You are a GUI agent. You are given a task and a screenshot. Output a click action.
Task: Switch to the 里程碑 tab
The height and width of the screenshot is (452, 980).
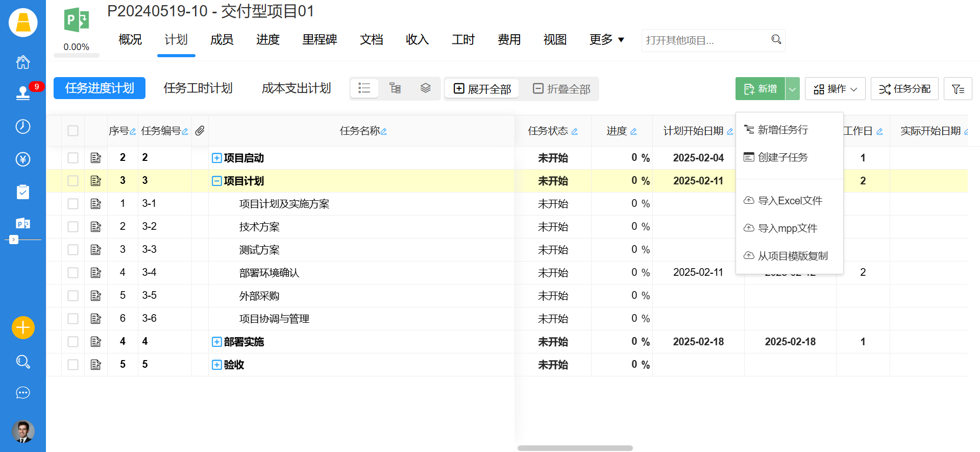(320, 40)
